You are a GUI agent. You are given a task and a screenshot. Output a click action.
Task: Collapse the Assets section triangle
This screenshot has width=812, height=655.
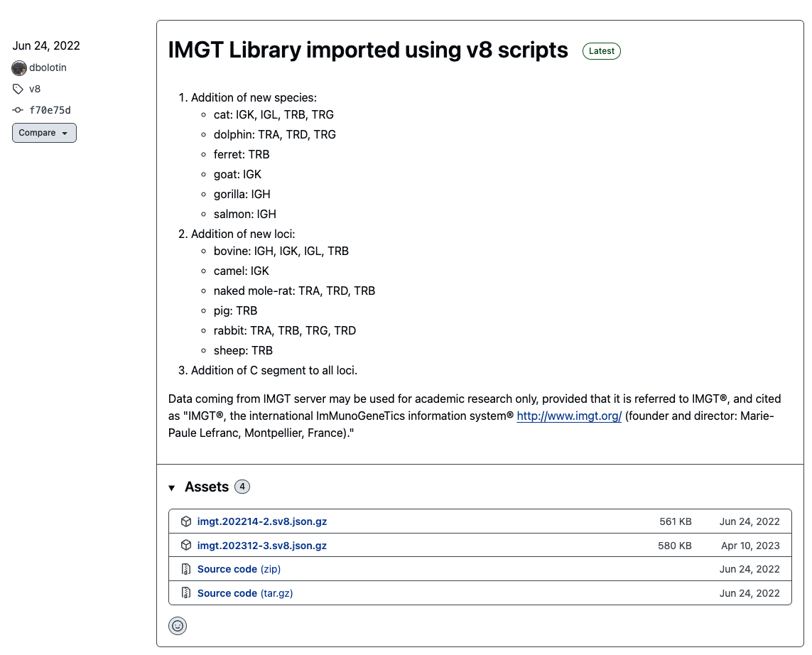tap(172, 488)
